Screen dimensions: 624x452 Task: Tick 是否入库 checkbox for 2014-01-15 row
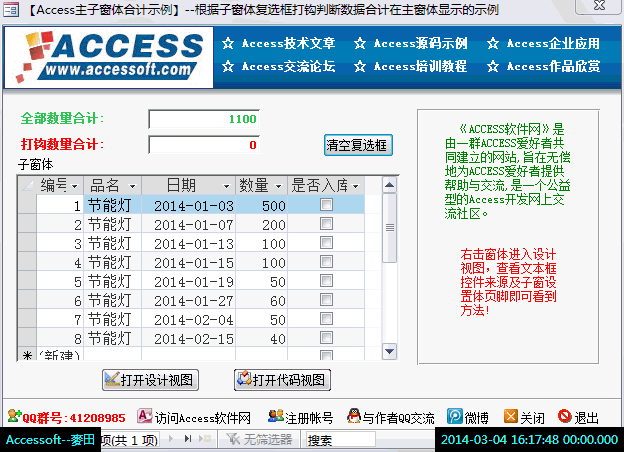[x=326, y=262]
